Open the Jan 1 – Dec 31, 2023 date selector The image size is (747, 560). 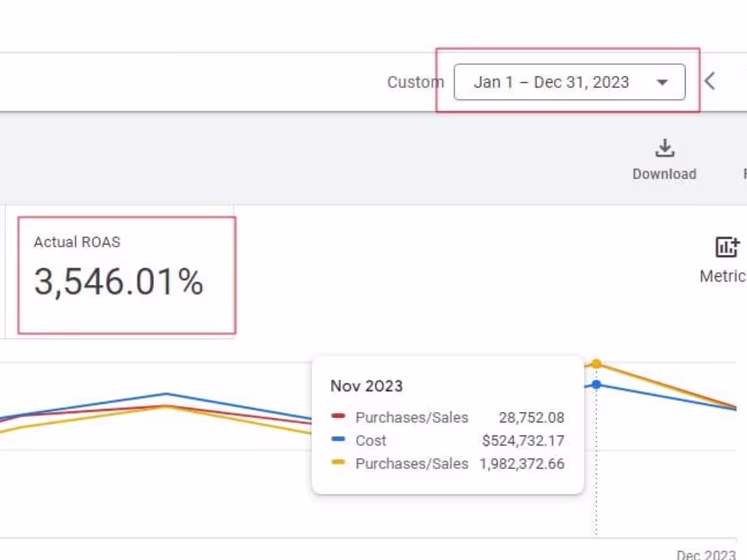pyautogui.click(x=551, y=82)
